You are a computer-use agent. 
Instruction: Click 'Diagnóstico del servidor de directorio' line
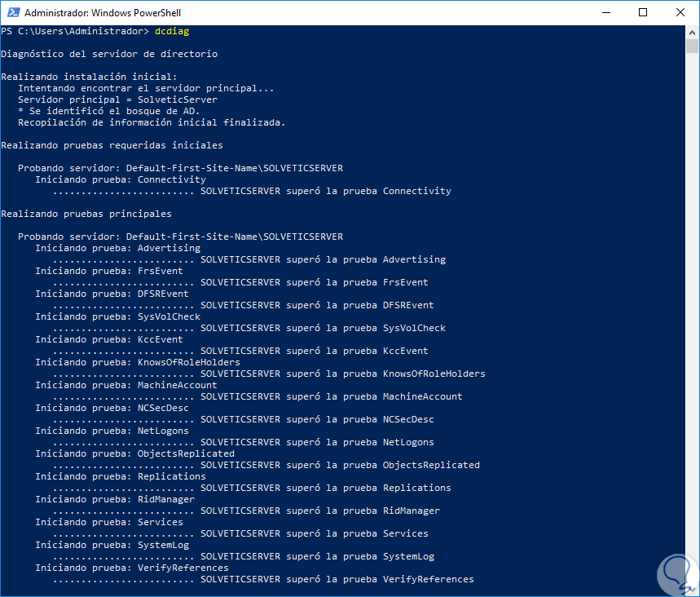point(109,54)
